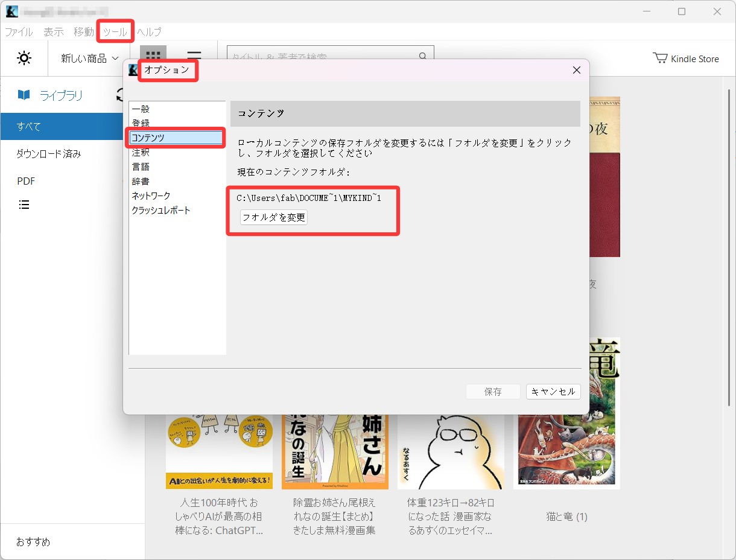
Task: Open the collections list icon in sidebar
Action: [x=24, y=205]
